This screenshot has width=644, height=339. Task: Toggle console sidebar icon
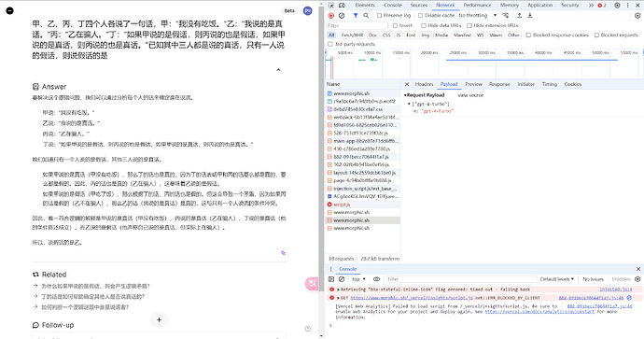(331, 279)
